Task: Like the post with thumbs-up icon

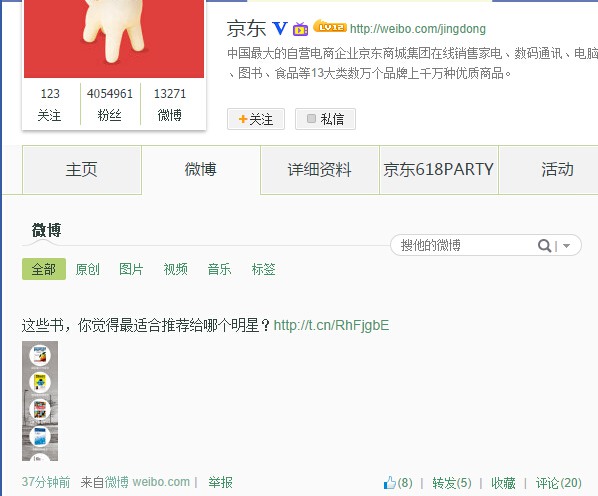Action: [390, 483]
